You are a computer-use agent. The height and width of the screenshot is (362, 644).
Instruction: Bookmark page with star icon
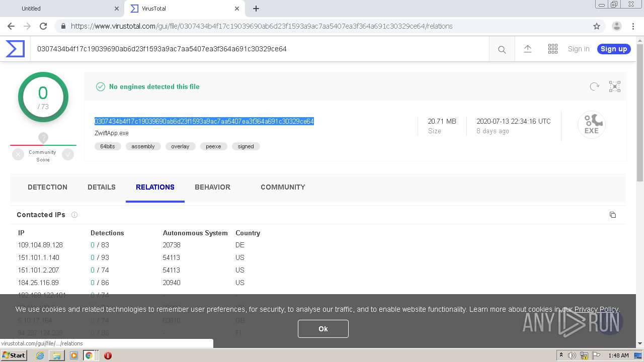point(597,26)
